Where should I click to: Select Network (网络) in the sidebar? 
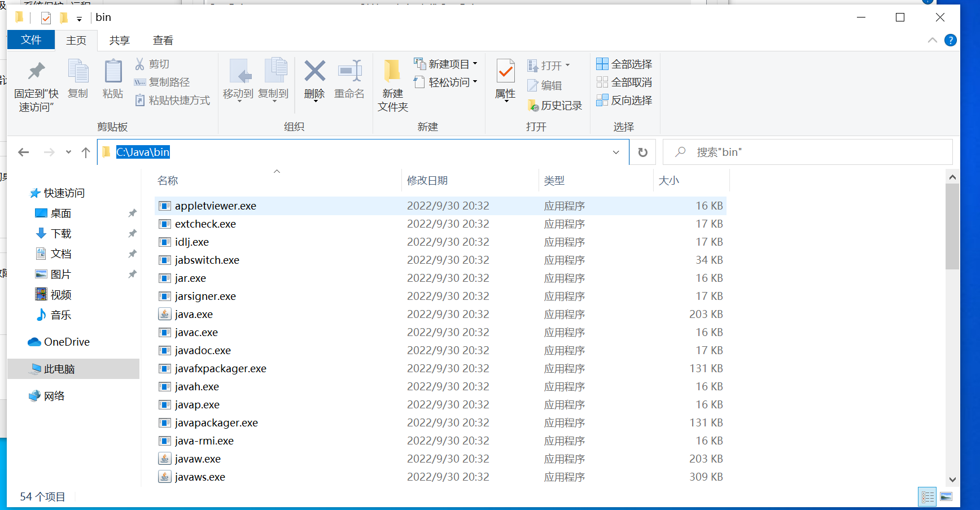point(46,396)
